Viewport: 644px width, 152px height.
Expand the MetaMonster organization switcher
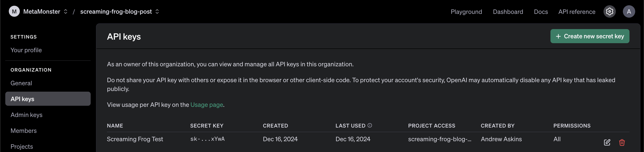click(x=66, y=11)
